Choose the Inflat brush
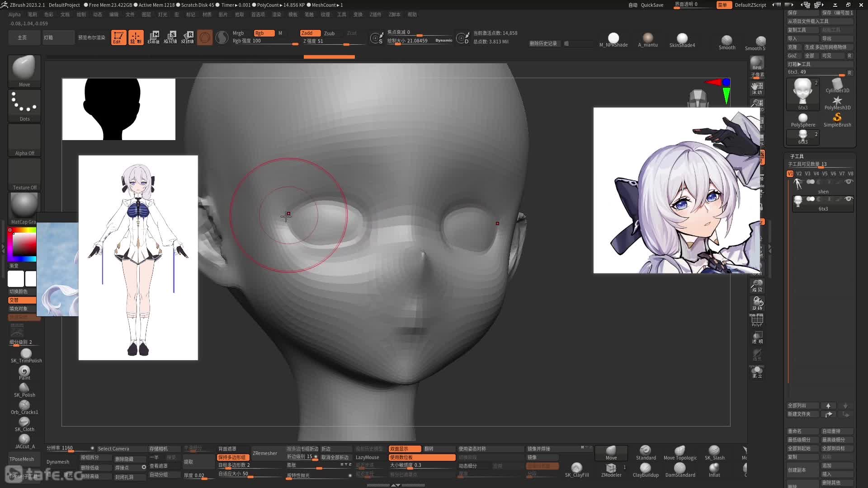Screen dimensions: 868x488 point(714,470)
